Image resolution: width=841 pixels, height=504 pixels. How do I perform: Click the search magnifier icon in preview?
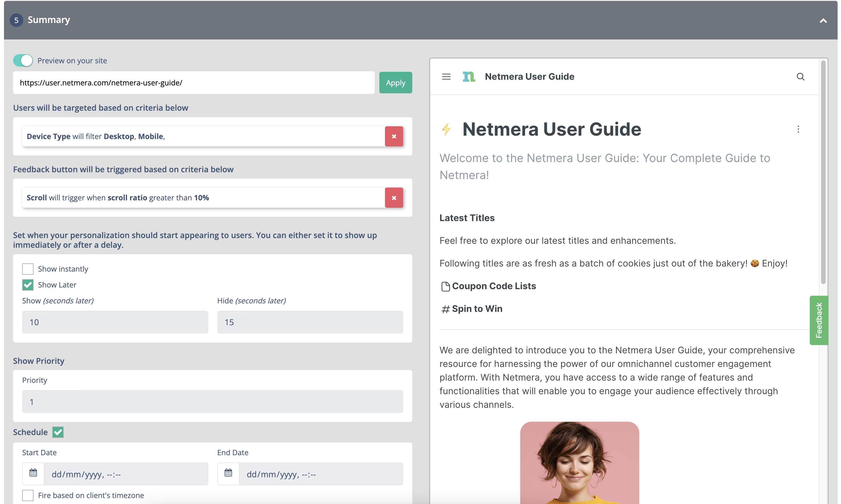pos(800,77)
